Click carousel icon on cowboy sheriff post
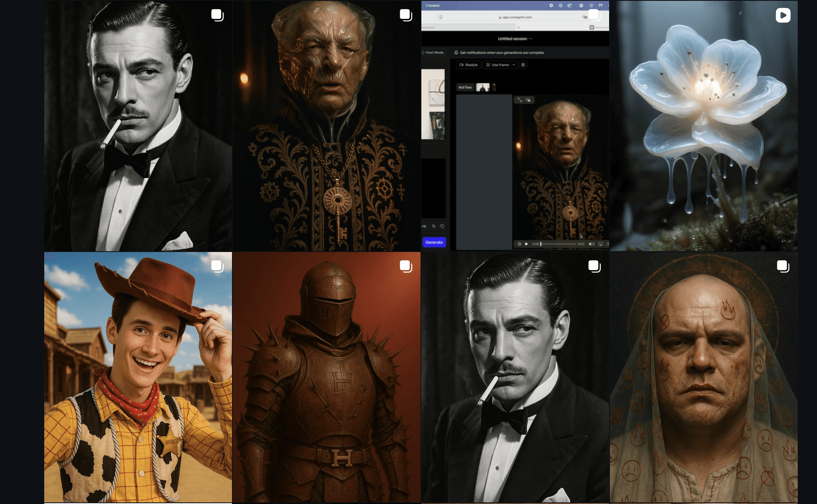 [217, 266]
